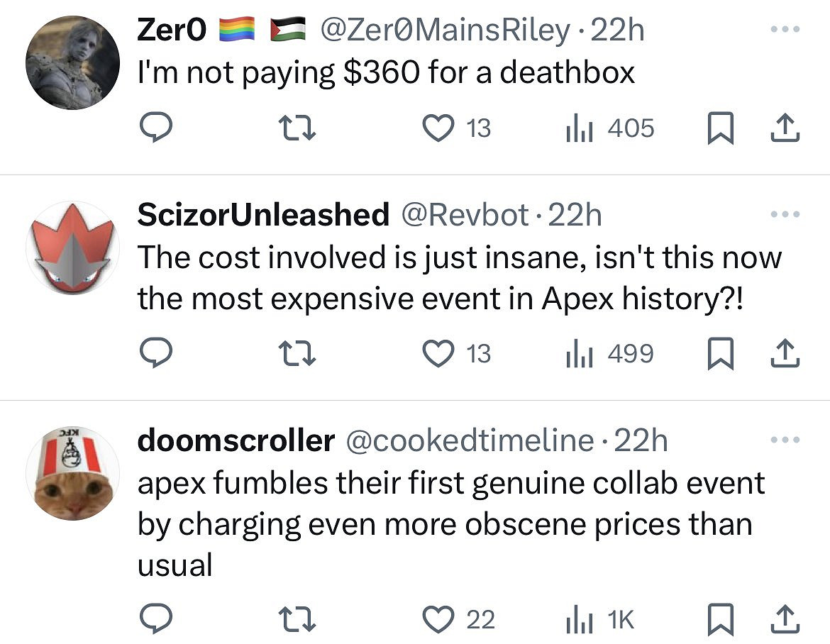Open the reply icon on doomscroller's post

pos(157,618)
